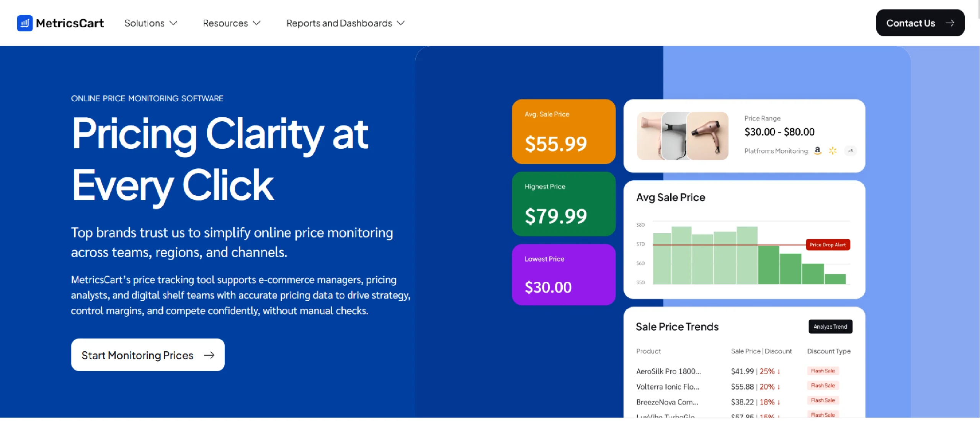
Task: Click the +5 platforms badge
Action: (x=851, y=151)
